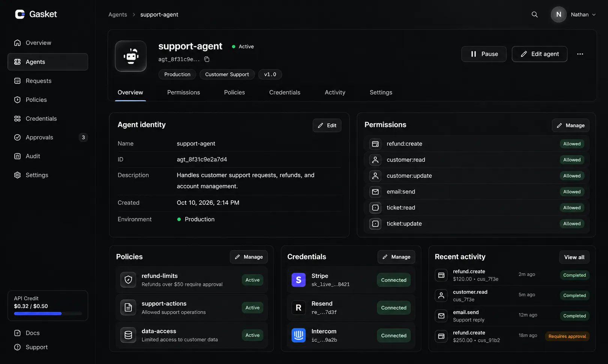608x364 pixels.
Task: Switch to the agent Settings tab
Action: 381,92
